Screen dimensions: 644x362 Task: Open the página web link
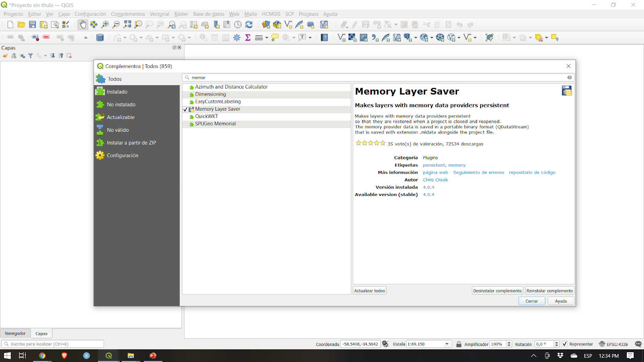436,173
